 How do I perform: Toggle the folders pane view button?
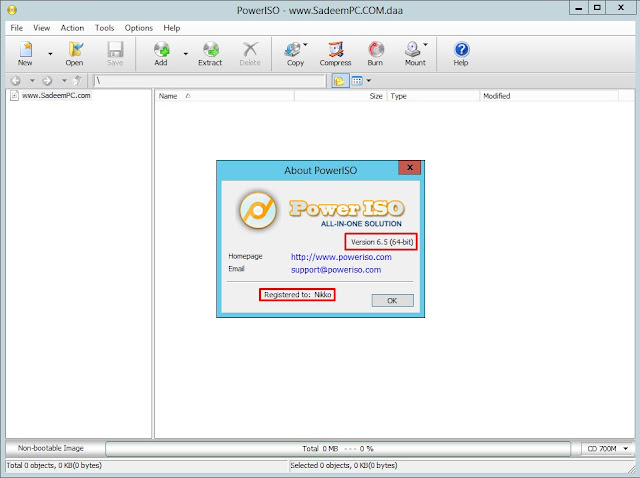point(340,81)
